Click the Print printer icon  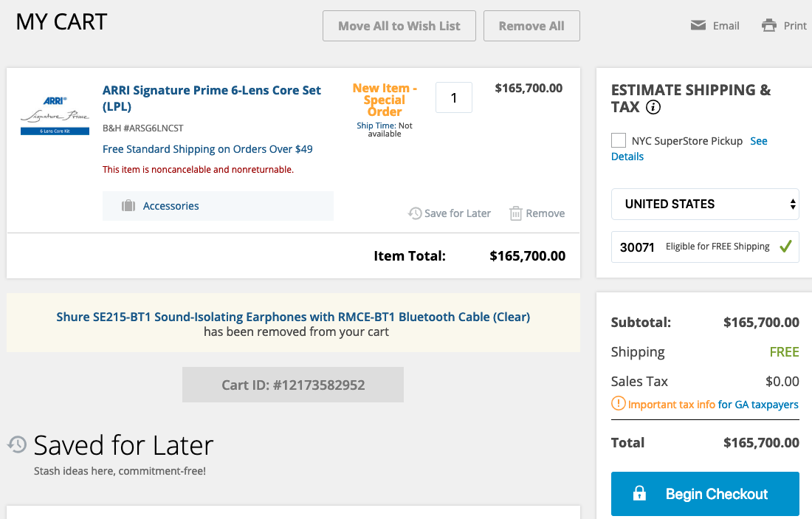769,26
